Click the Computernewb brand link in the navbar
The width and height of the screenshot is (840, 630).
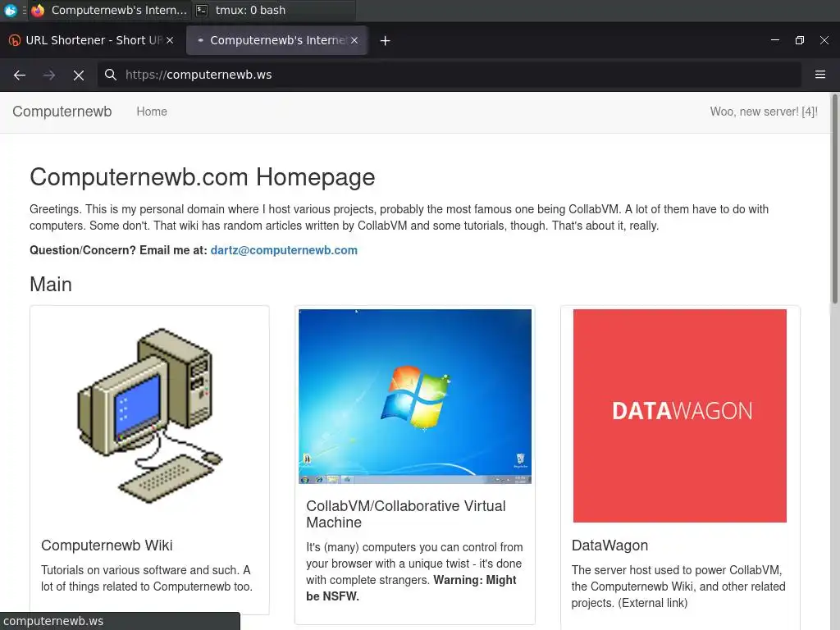tap(62, 112)
